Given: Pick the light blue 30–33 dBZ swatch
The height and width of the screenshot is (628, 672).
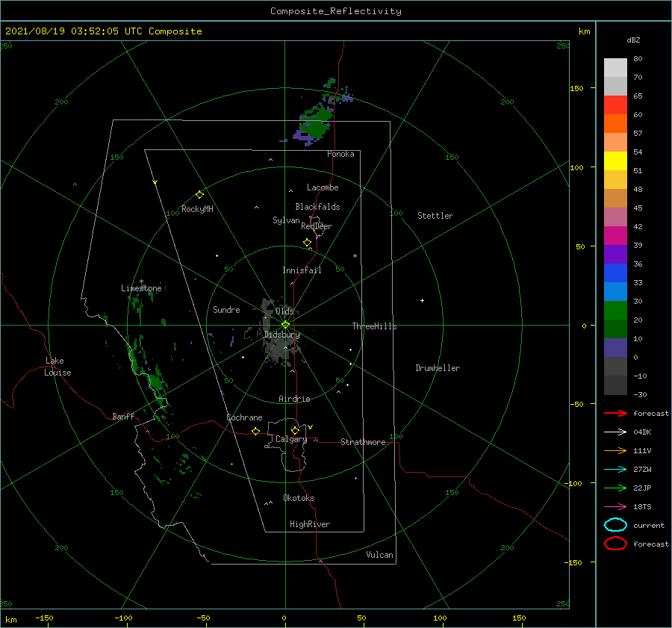Looking at the screenshot, I should coord(615,291).
